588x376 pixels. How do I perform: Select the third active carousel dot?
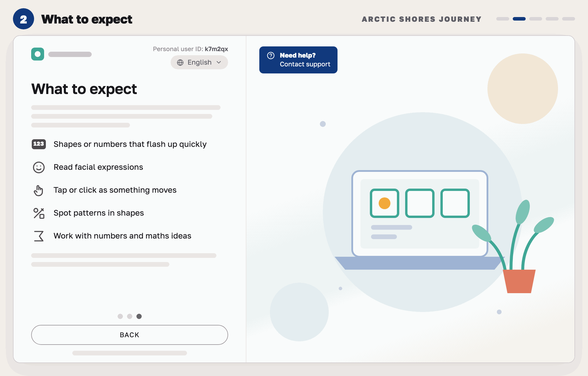139,316
